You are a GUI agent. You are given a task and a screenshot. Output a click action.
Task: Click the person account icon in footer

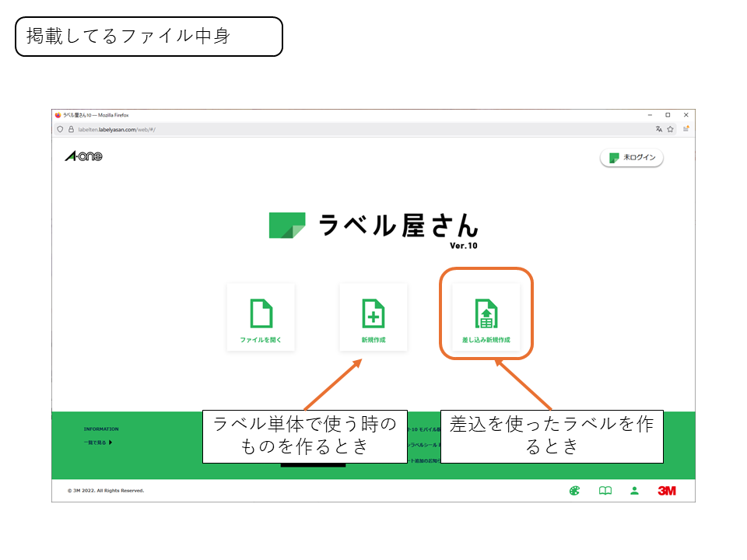[x=635, y=491]
